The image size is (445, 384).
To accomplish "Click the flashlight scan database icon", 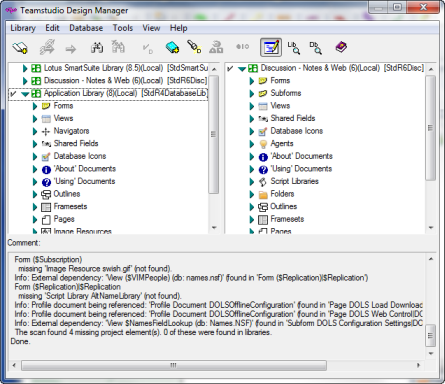I will point(194,47).
